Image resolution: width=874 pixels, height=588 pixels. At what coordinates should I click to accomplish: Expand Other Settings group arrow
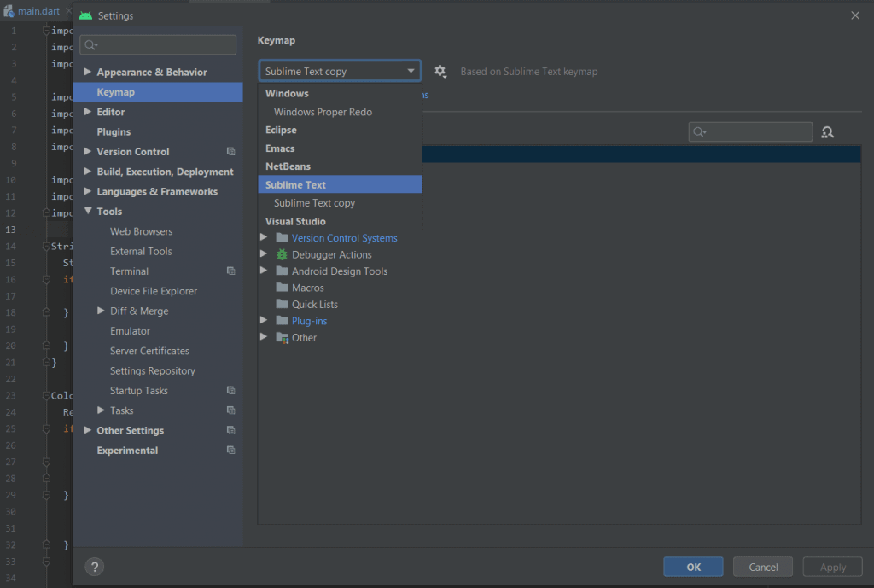(x=88, y=430)
